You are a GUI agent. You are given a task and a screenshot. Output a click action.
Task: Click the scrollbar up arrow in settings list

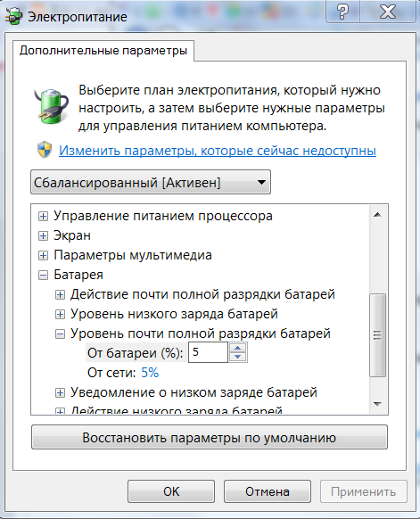(x=377, y=215)
